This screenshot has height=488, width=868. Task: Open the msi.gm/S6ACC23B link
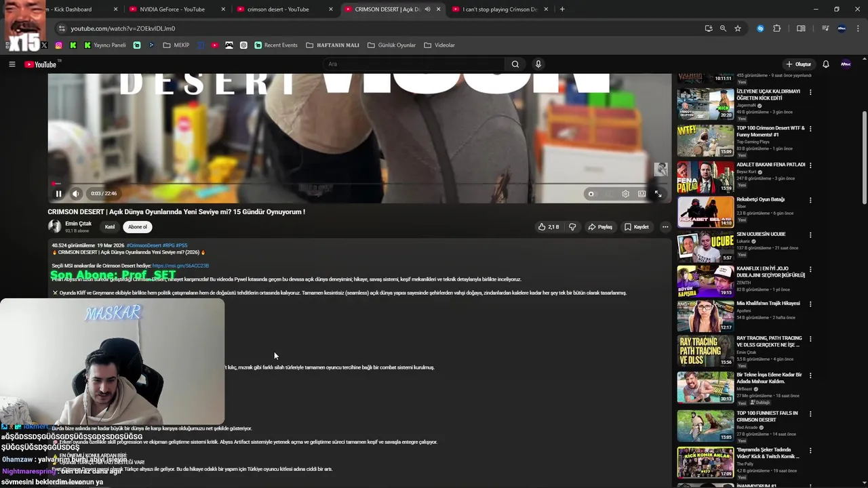coord(180,266)
